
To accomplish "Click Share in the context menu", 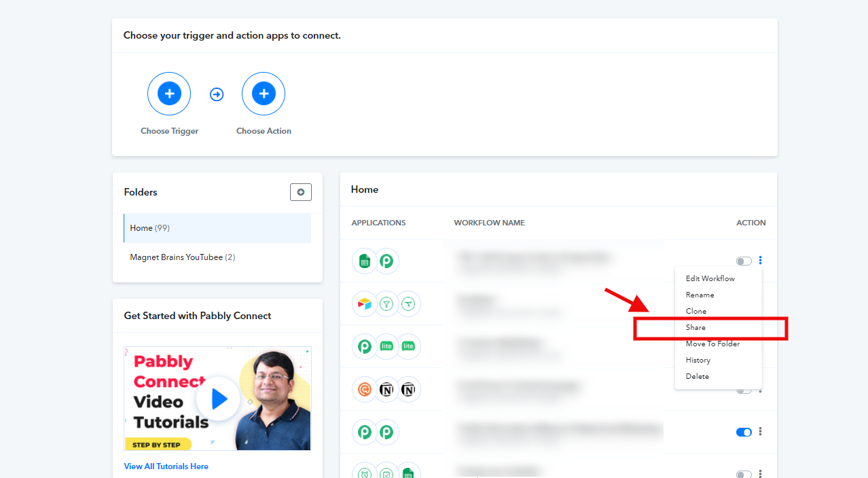I will [x=696, y=327].
